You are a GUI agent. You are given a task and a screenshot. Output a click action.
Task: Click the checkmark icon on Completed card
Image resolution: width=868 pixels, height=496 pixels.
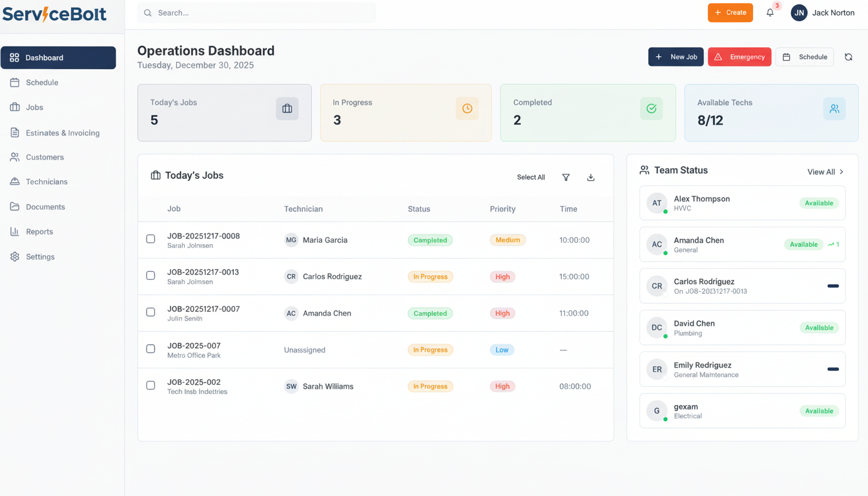(x=651, y=109)
